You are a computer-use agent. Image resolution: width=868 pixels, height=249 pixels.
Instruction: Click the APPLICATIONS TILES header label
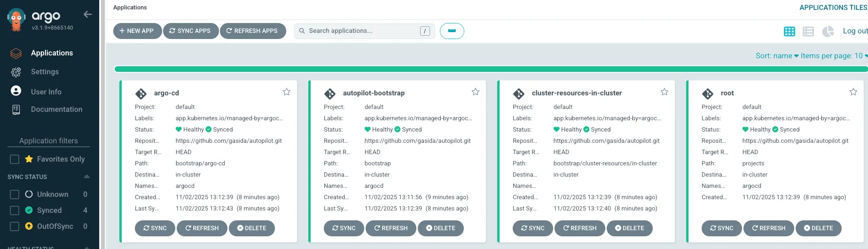tap(834, 8)
